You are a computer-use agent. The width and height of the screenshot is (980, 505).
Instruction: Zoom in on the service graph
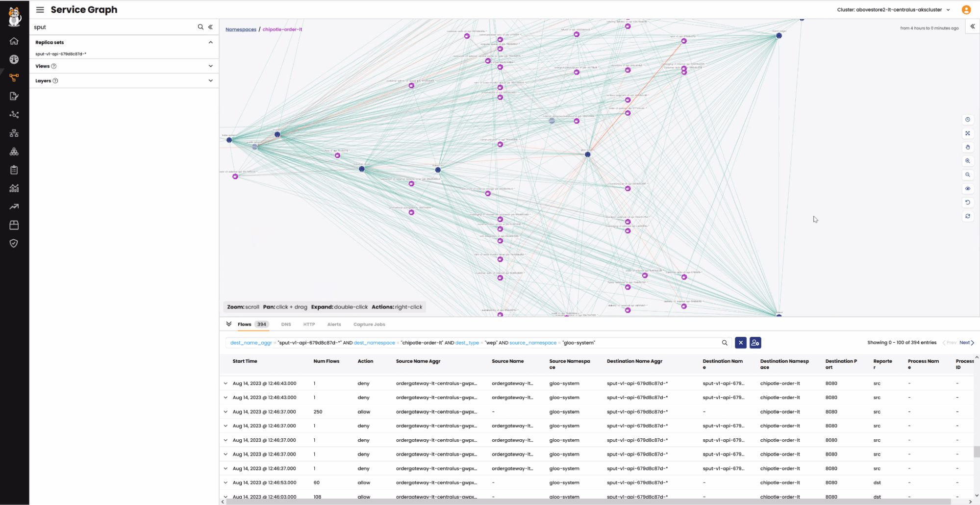[968, 161]
